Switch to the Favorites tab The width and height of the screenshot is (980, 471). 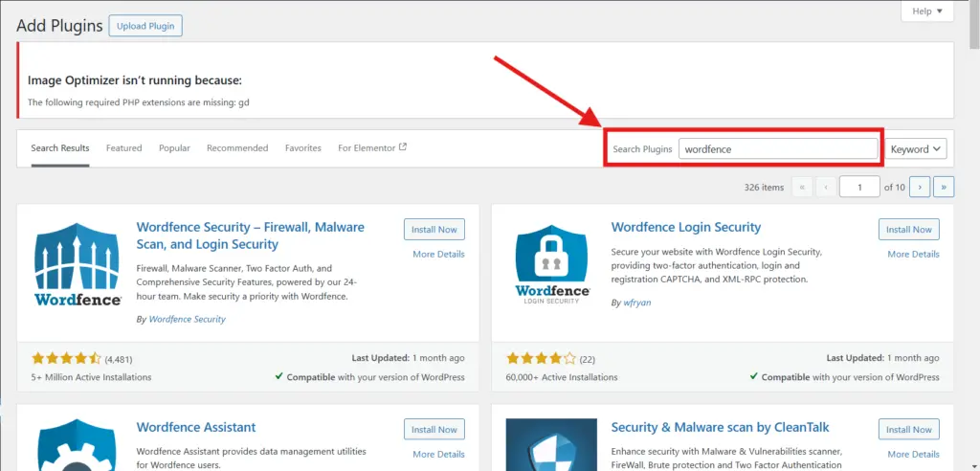pos(303,148)
